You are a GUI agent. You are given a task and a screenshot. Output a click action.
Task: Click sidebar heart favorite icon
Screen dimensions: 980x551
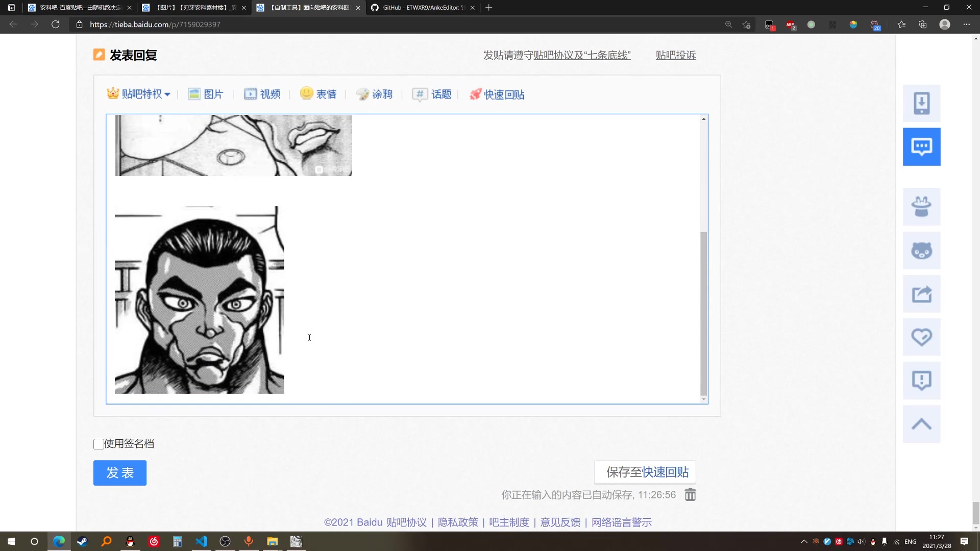tap(922, 337)
